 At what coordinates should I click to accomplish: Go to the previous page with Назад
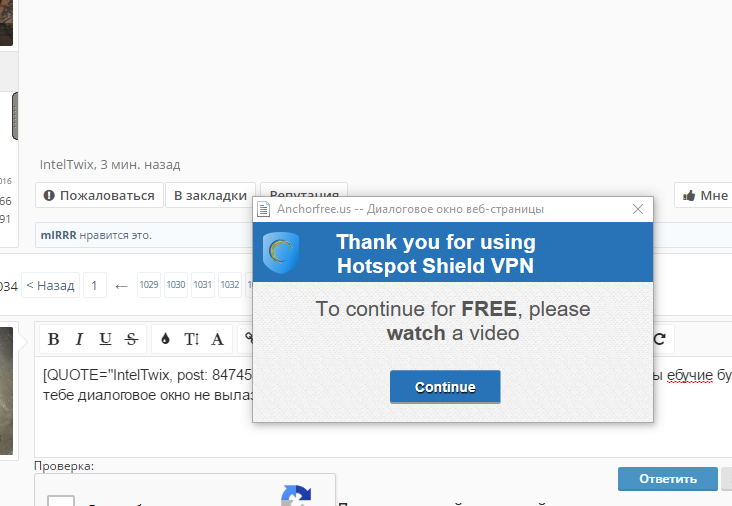pos(50,285)
